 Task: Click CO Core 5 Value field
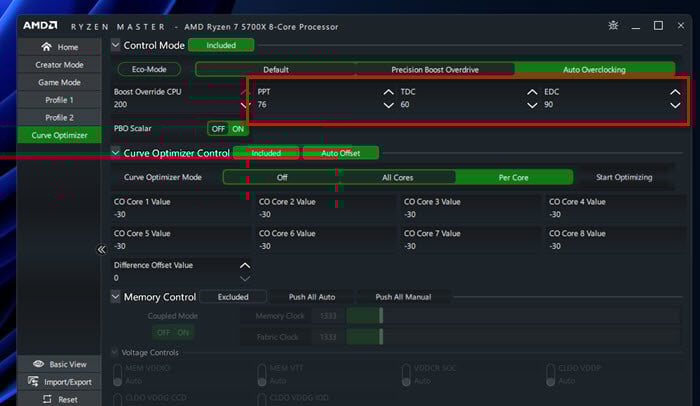click(181, 240)
